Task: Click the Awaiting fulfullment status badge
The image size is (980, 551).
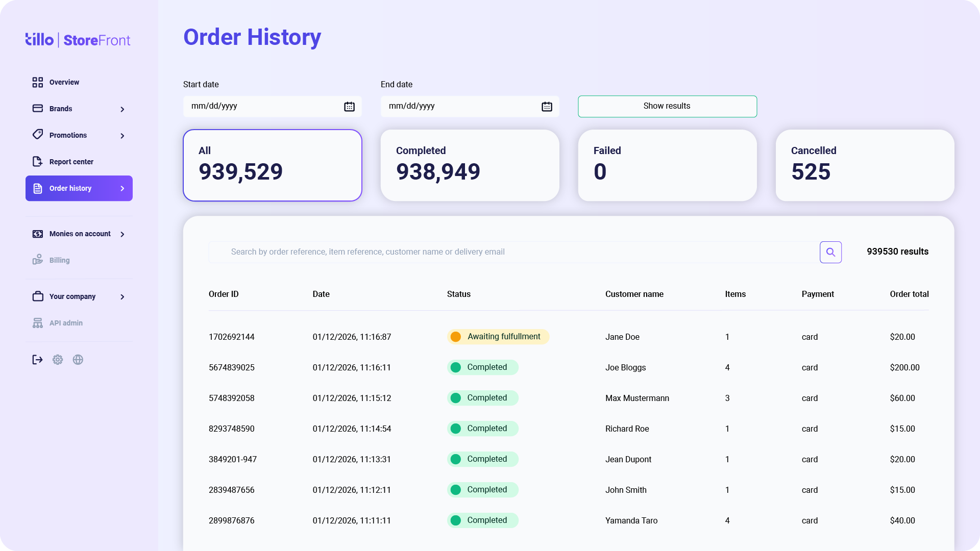Action: coord(498,337)
